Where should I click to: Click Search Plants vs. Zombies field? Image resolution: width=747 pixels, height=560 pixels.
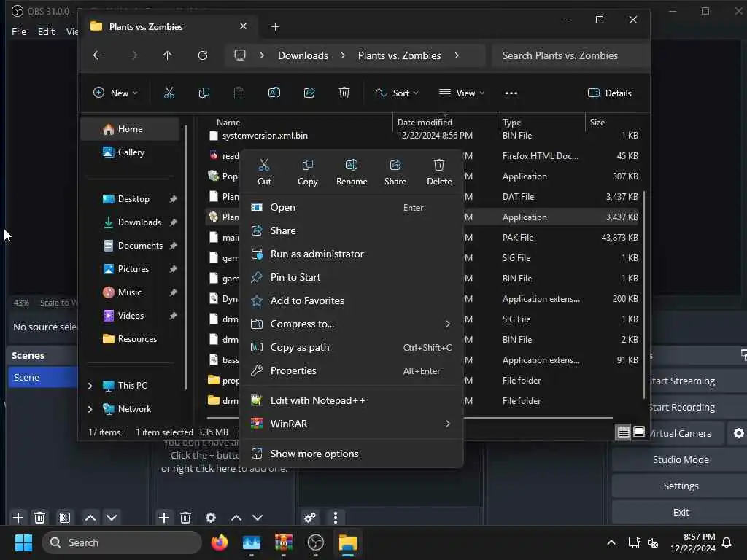point(570,55)
